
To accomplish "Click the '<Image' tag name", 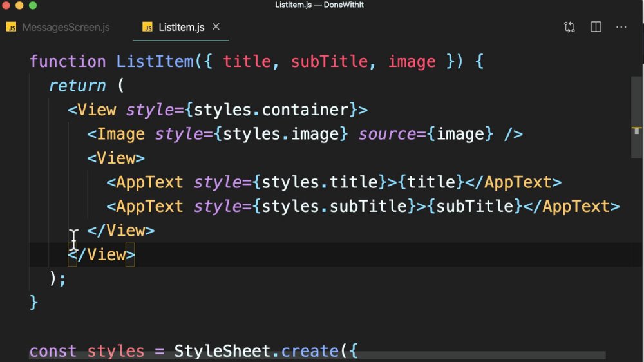I will pyautogui.click(x=116, y=134).
